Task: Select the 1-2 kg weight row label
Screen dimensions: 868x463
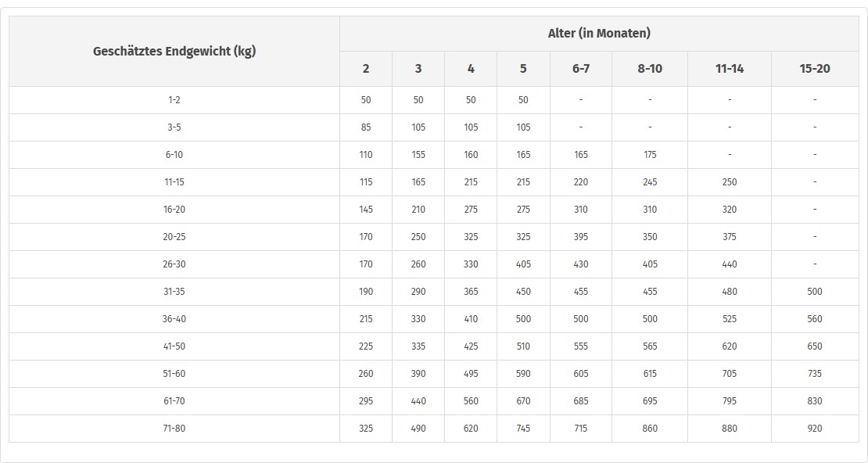Action: pyautogui.click(x=174, y=100)
